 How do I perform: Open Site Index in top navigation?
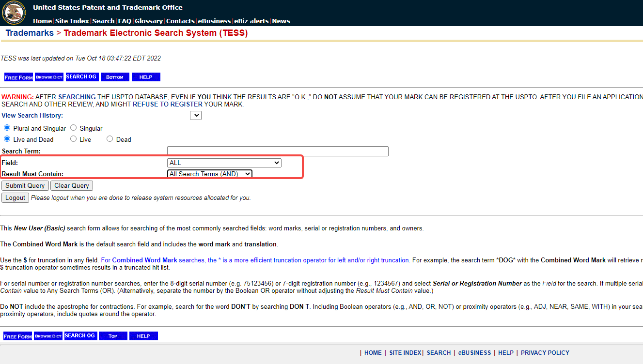(72, 21)
